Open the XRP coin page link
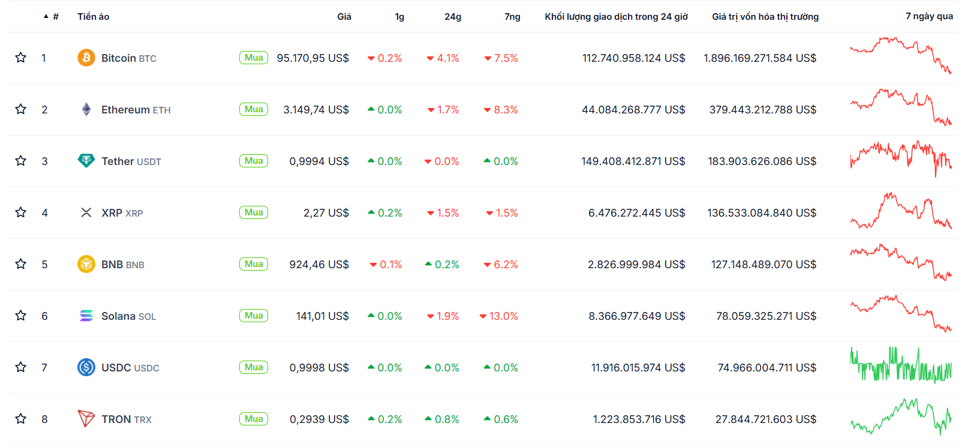Viewport: 980px width, 447px height. click(x=122, y=213)
